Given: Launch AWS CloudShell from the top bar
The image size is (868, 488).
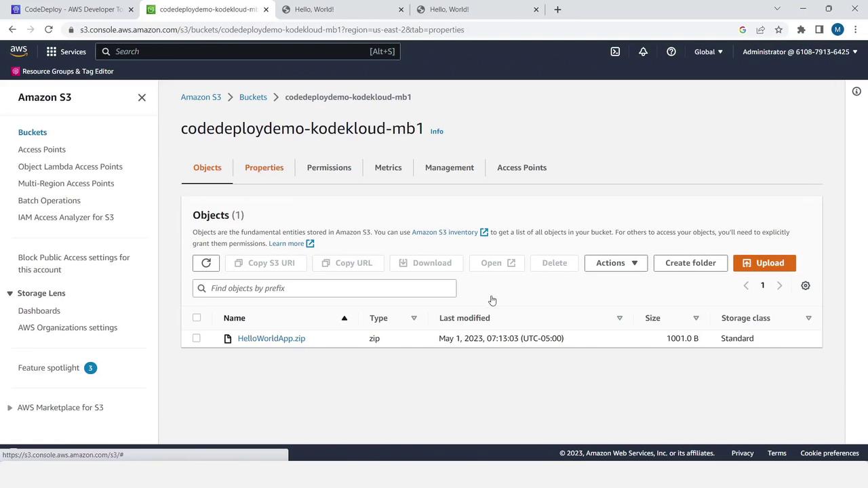Looking at the screenshot, I should point(615,52).
